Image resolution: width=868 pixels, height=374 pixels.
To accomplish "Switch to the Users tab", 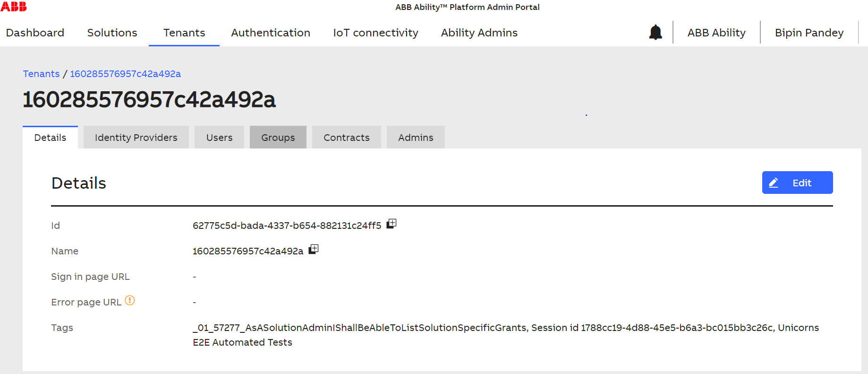I will tap(219, 137).
